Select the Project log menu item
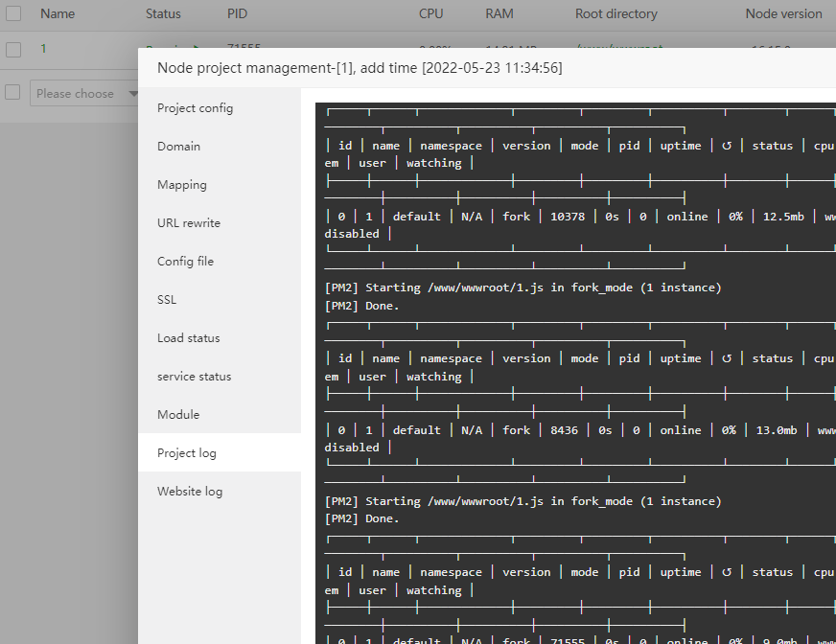This screenshot has height=644, width=836. 187,453
